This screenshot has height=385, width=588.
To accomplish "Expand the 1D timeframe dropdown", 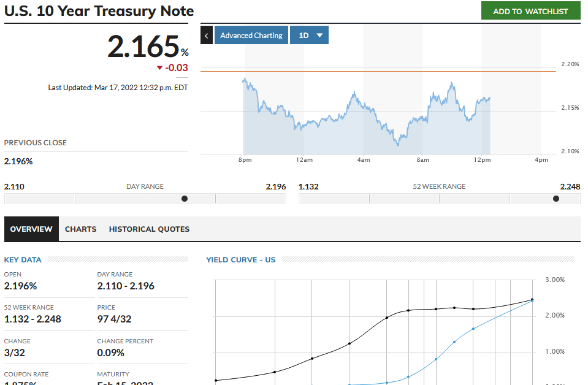I will [309, 35].
